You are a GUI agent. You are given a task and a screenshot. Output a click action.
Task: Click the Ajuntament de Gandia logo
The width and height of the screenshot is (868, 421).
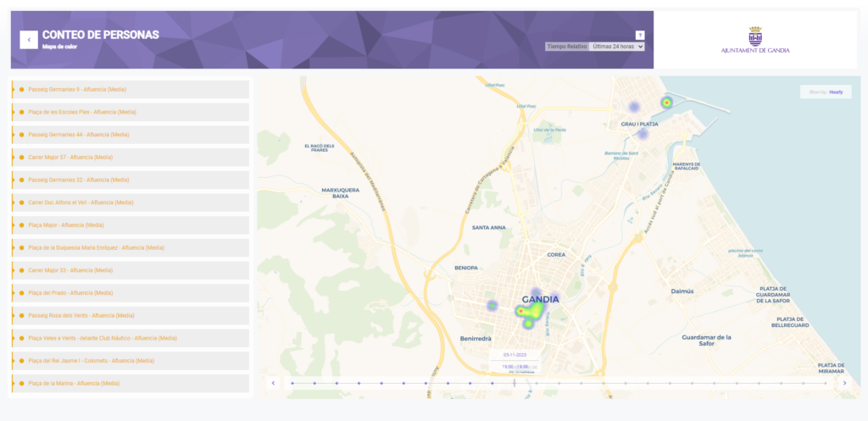coord(754,40)
